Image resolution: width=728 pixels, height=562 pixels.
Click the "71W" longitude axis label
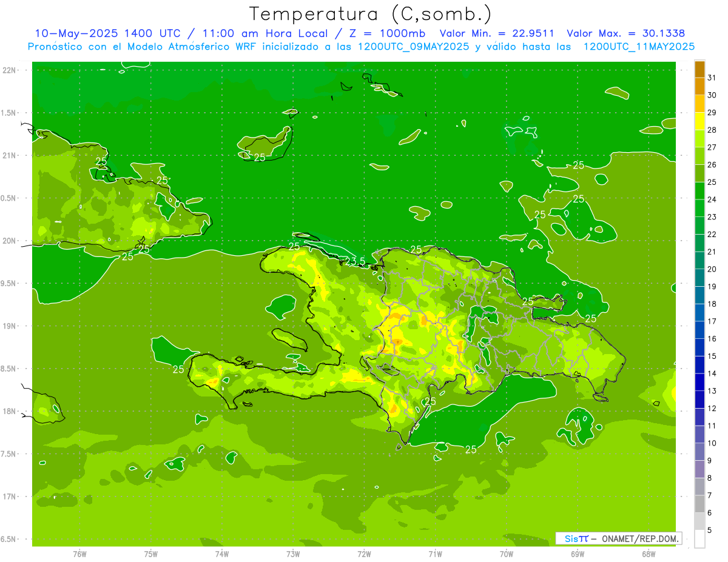(x=435, y=554)
